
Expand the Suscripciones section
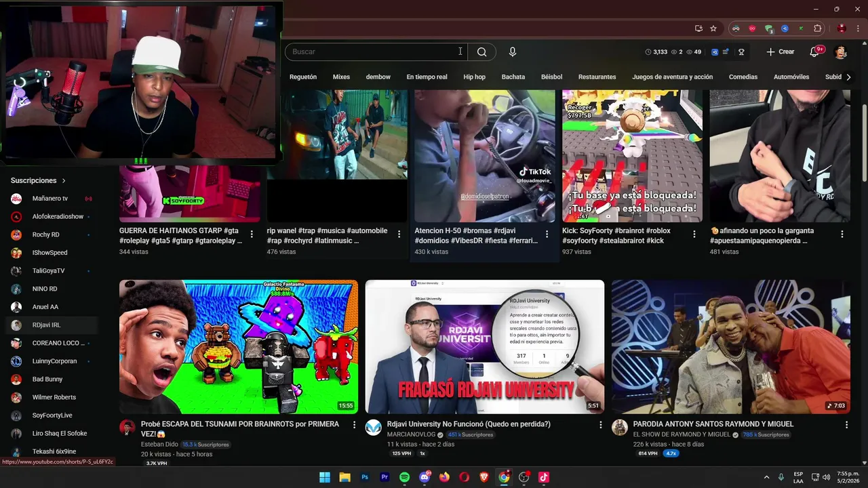pyautogui.click(x=39, y=181)
